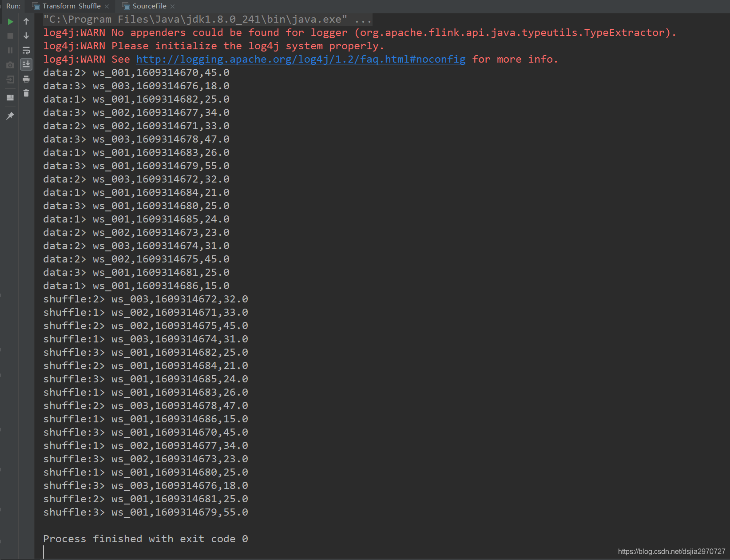Click line 'data:3> ws_002,1609314677,34.0'
Screen dimensions: 730x560
tap(136, 112)
